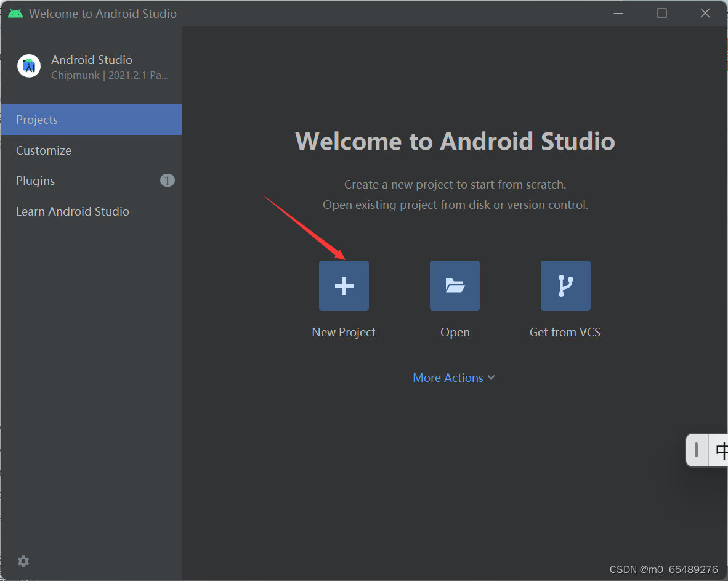Expand the More Actions dropdown

pos(453,378)
